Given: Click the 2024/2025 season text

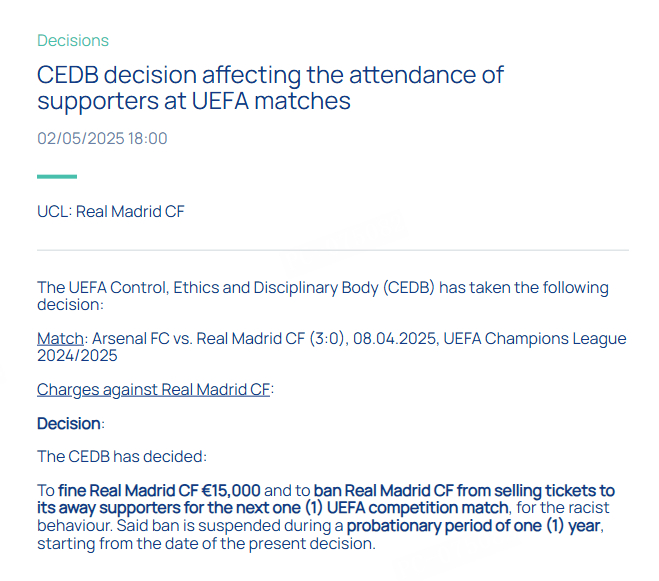Looking at the screenshot, I should tap(77, 356).
